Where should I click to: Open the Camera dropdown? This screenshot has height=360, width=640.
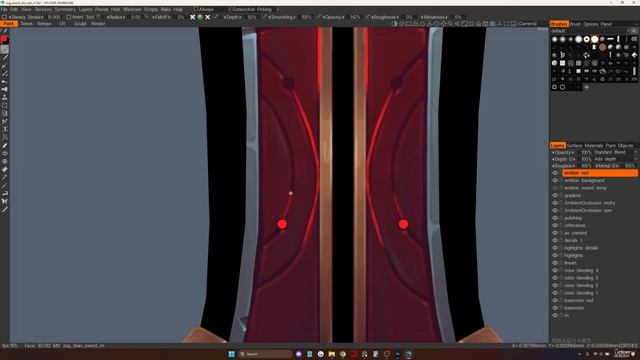[x=527, y=24]
